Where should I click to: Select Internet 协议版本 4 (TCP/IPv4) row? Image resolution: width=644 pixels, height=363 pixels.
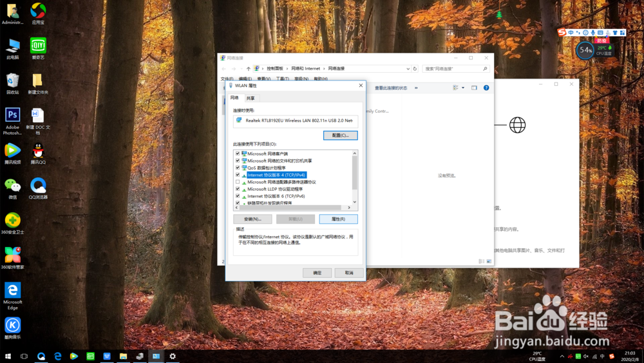[x=276, y=175]
